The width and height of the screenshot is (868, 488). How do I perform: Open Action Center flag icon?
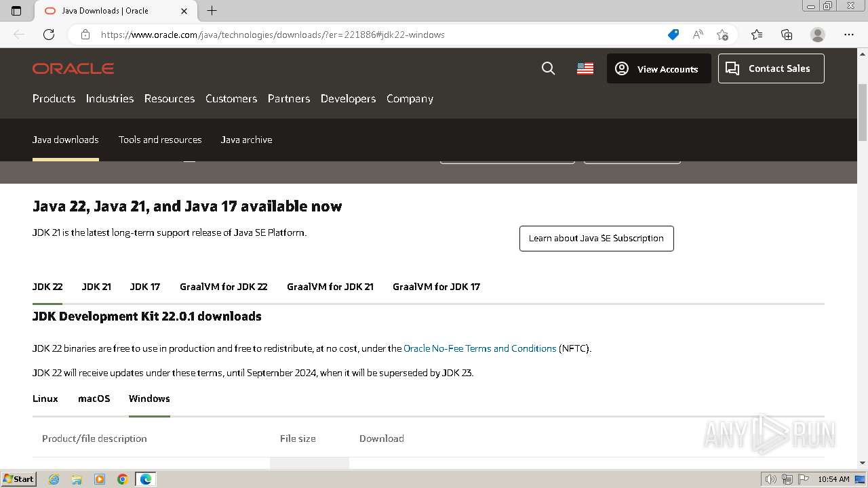pos(804,479)
